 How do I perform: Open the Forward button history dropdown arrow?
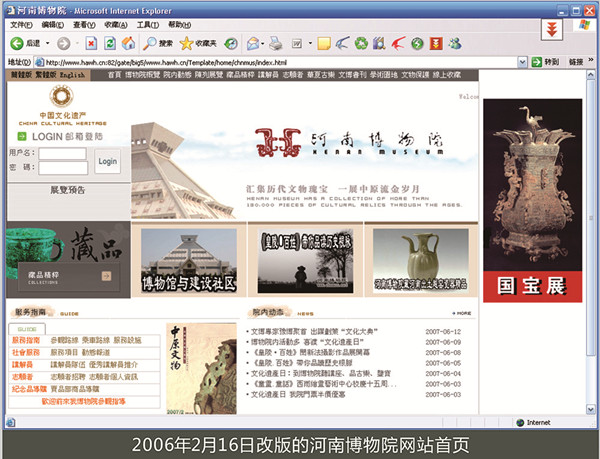click(77, 43)
